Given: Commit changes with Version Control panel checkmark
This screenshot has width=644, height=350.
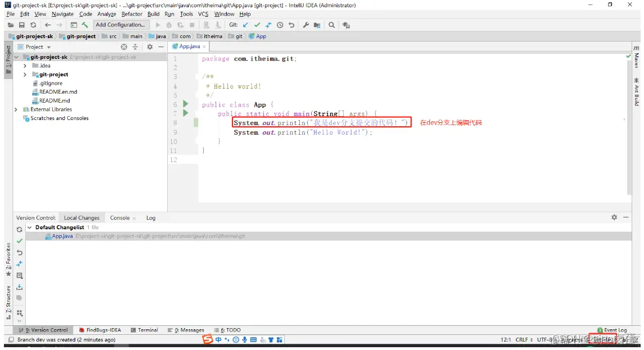Looking at the screenshot, I should (x=19, y=241).
